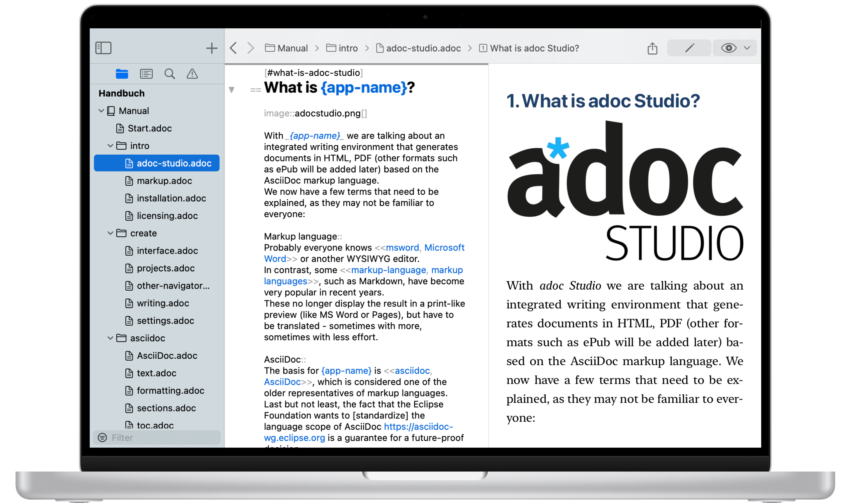The image size is (848, 504).
Task: Click the image::adocstudio.png macro line
Action: 315,113
